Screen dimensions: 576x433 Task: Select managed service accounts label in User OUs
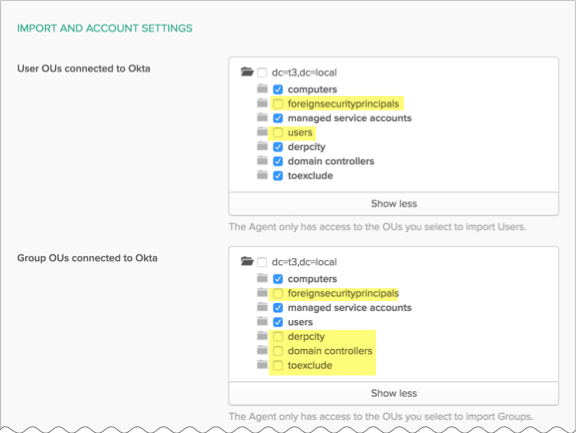(349, 118)
